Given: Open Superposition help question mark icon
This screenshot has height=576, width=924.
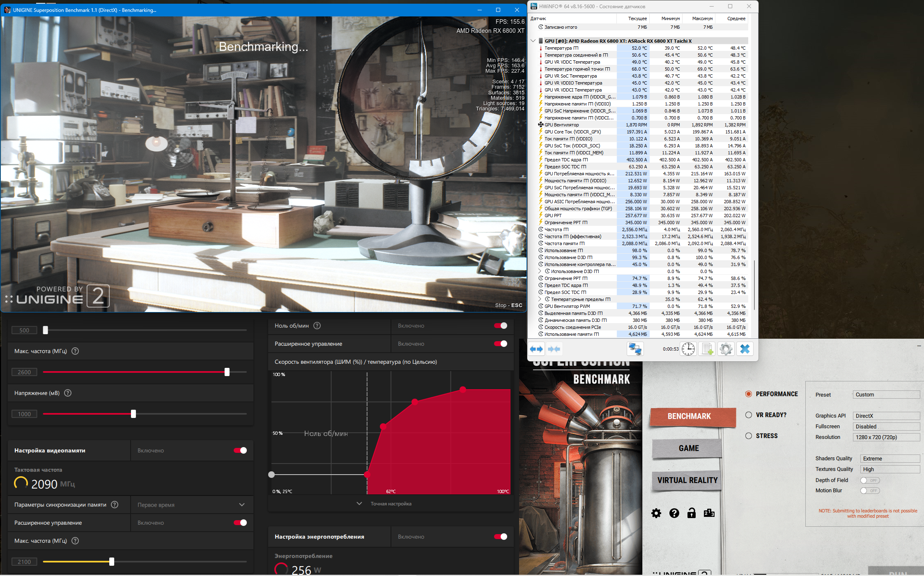Looking at the screenshot, I should (674, 513).
